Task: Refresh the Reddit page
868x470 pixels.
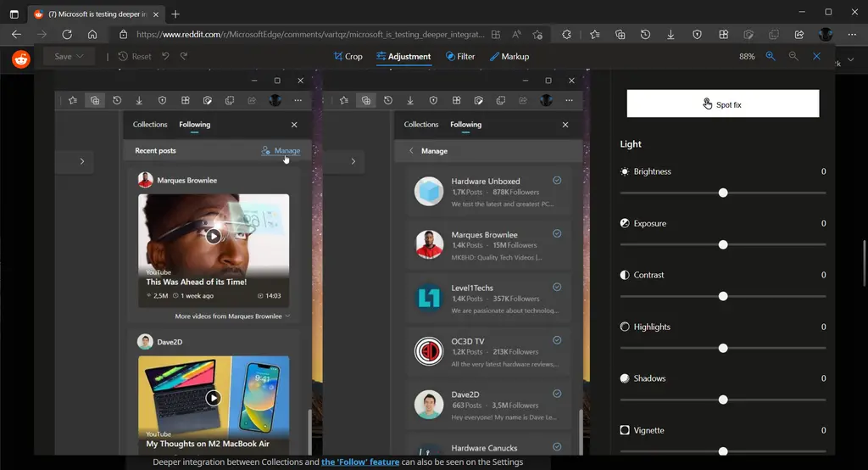Action: (x=67, y=35)
